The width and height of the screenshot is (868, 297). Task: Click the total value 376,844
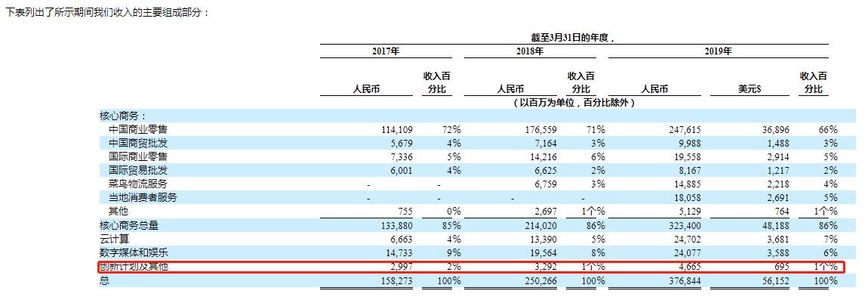[685, 280]
